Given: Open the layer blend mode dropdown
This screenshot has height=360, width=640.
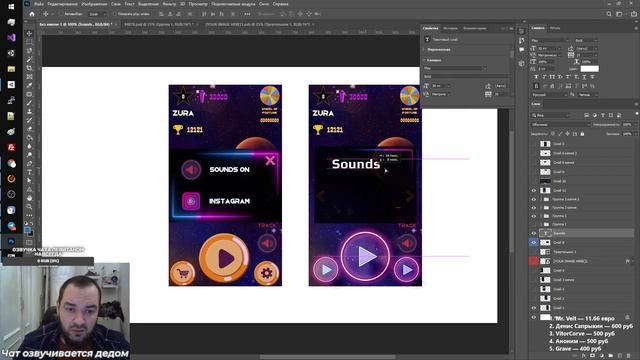Looking at the screenshot, I should tap(560, 124).
